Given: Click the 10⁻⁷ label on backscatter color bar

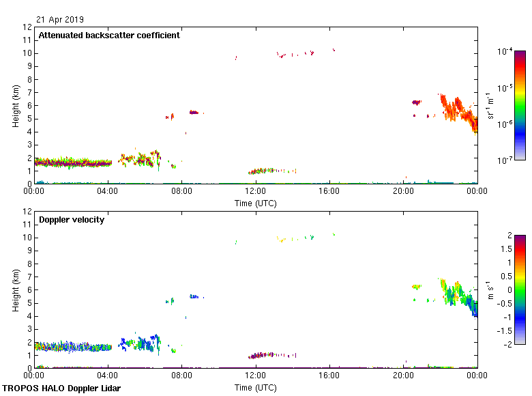Looking at the screenshot, I should (x=505, y=160).
